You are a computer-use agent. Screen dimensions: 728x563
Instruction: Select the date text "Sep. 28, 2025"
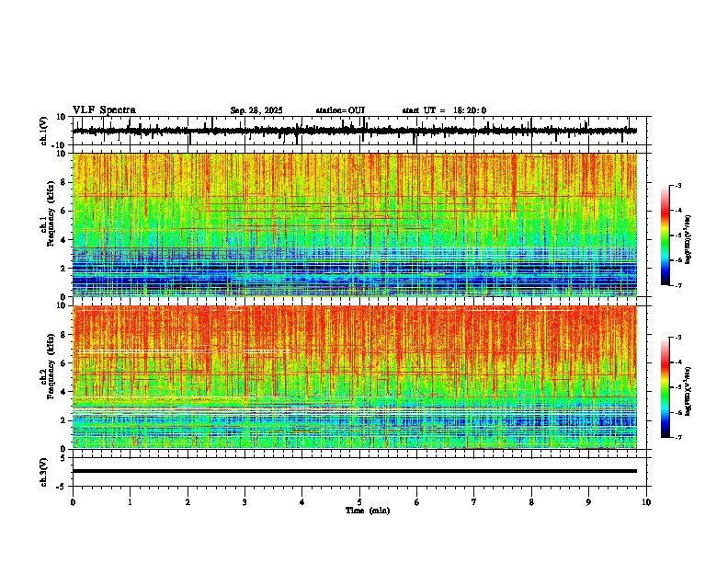[x=256, y=110]
